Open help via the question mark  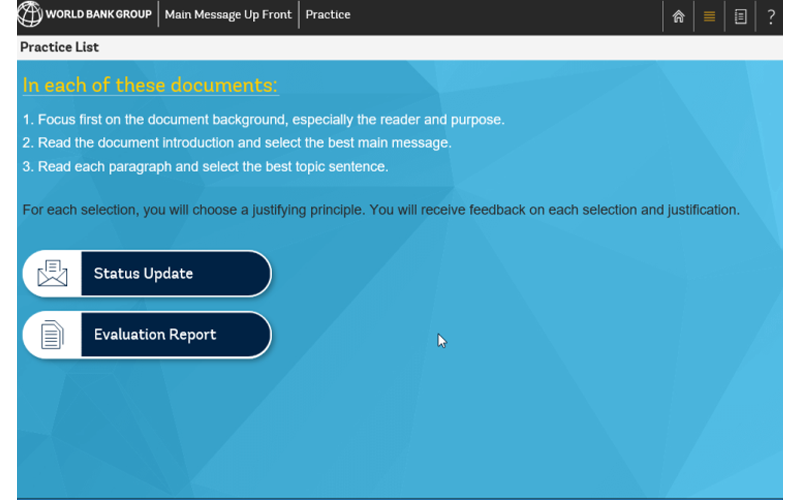pos(771,16)
